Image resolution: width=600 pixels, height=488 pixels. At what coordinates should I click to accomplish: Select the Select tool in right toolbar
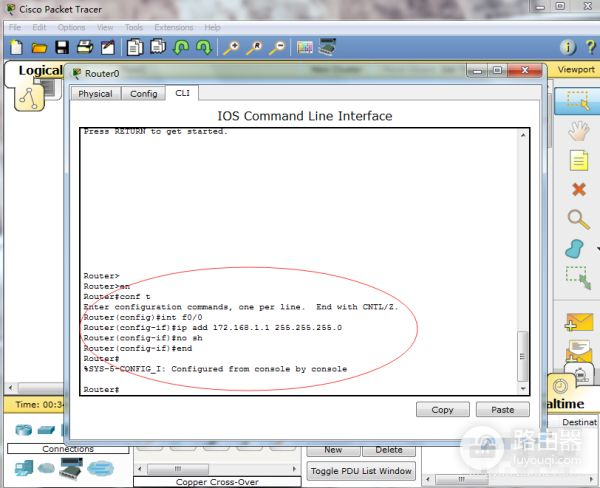point(577,100)
